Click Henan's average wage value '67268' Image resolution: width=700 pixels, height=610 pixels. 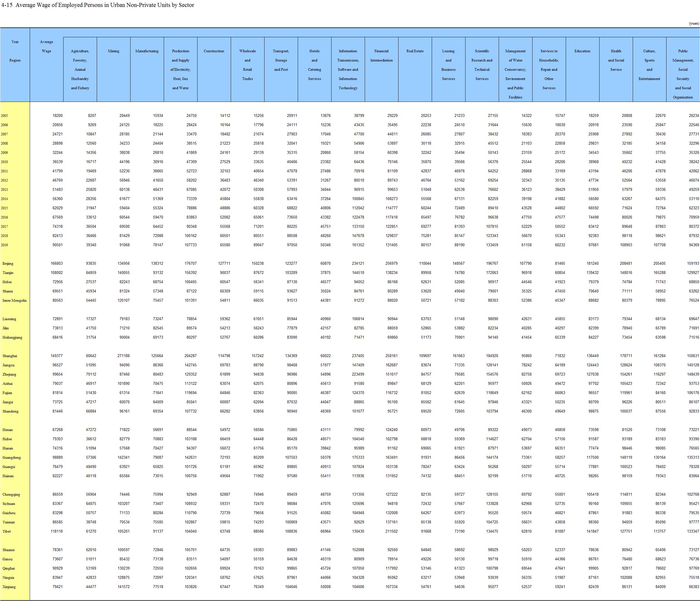point(57,430)
